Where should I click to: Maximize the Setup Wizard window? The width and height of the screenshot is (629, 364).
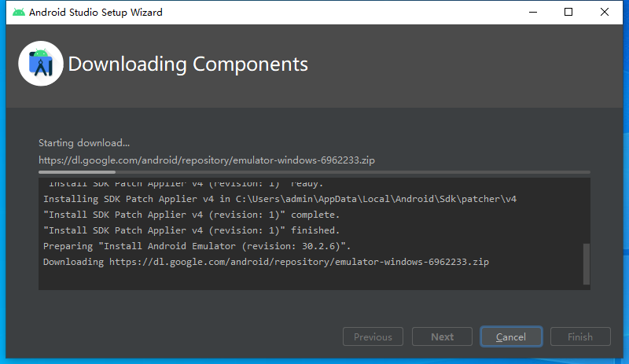pos(568,12)
